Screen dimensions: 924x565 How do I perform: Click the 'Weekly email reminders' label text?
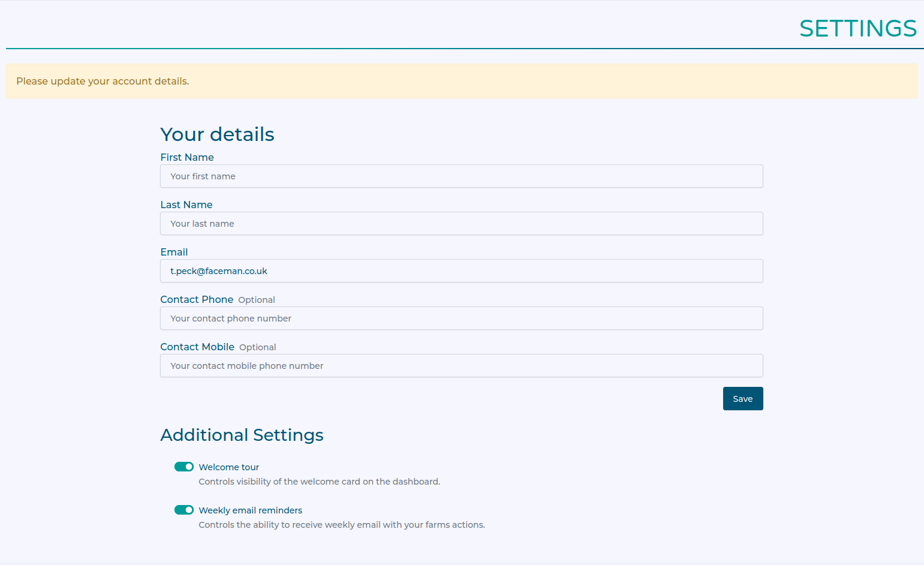pyautogui.click(x=250, y=510)
